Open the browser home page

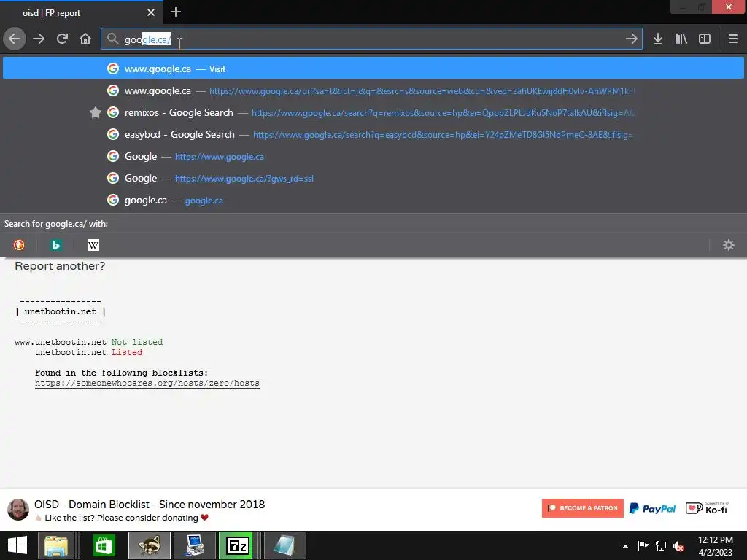coord(85,39)
